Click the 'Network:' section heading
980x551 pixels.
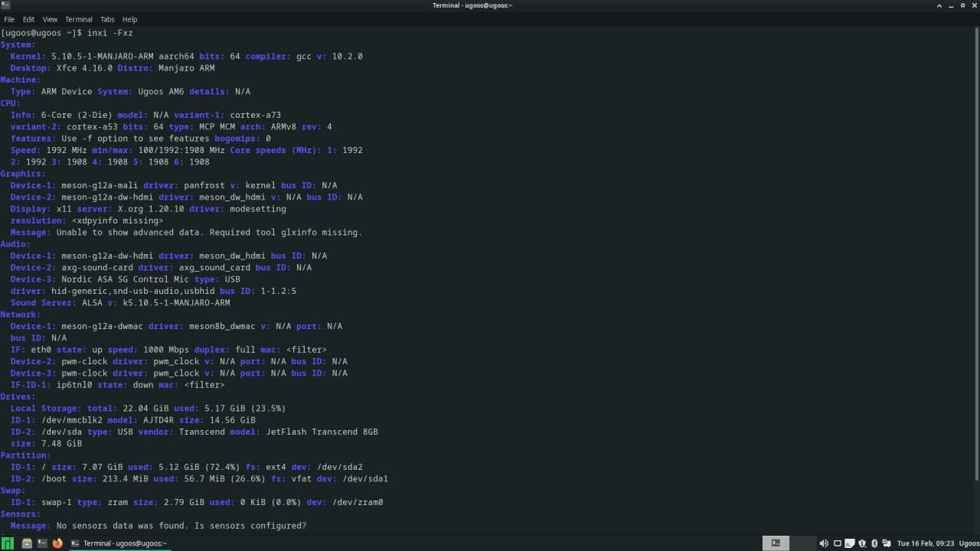point(21,315)
